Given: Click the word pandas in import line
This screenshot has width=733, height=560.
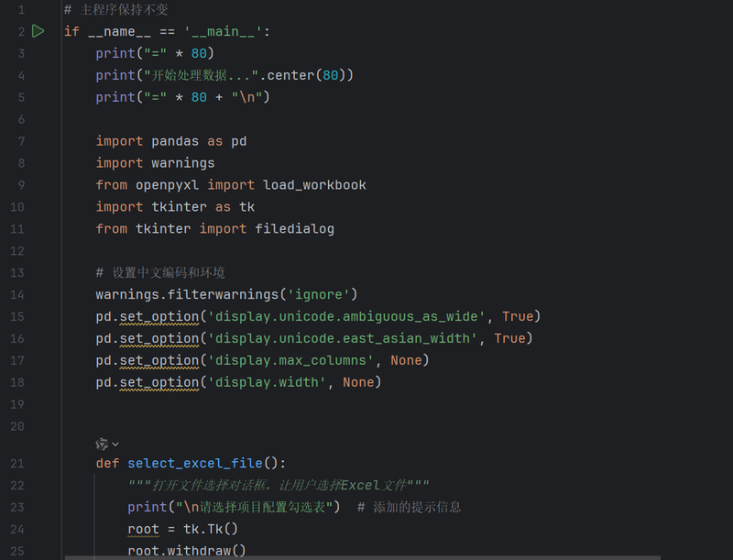Looking at the screenshot, I should tap(175, 141).
